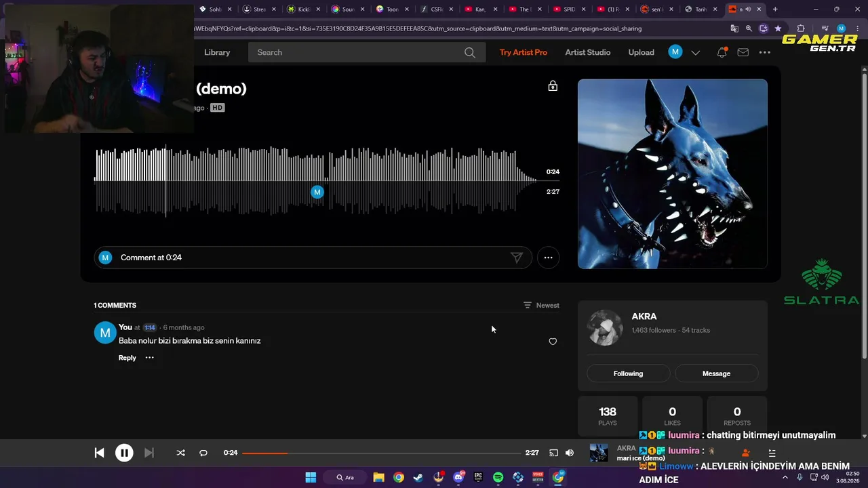Open the Windows Start menu
Image resolution: width=868 pixels, height=488 pixels.
click(311, 477)
